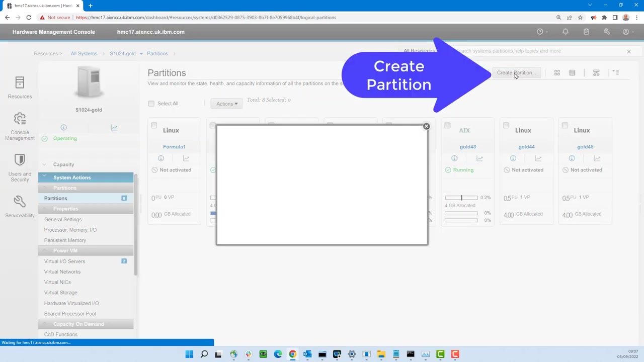Open gold45 partition info icon
This screenshot has height=362, width=644.
tap(572, 158)
